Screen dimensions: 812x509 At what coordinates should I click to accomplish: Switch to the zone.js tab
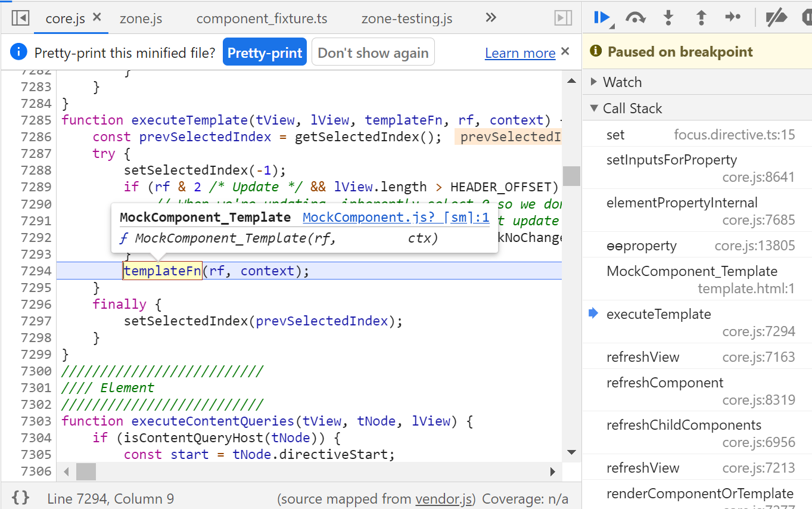click(141, 18)
